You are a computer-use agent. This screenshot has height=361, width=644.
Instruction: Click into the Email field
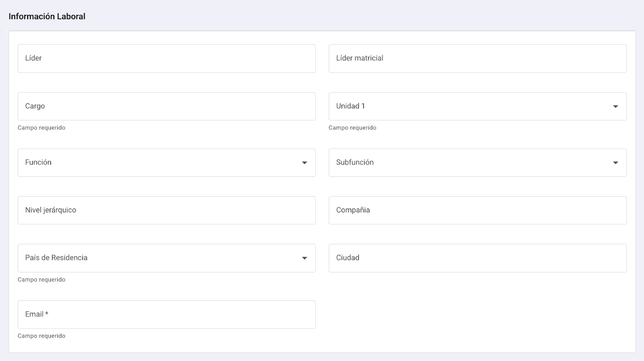point(167,315)
